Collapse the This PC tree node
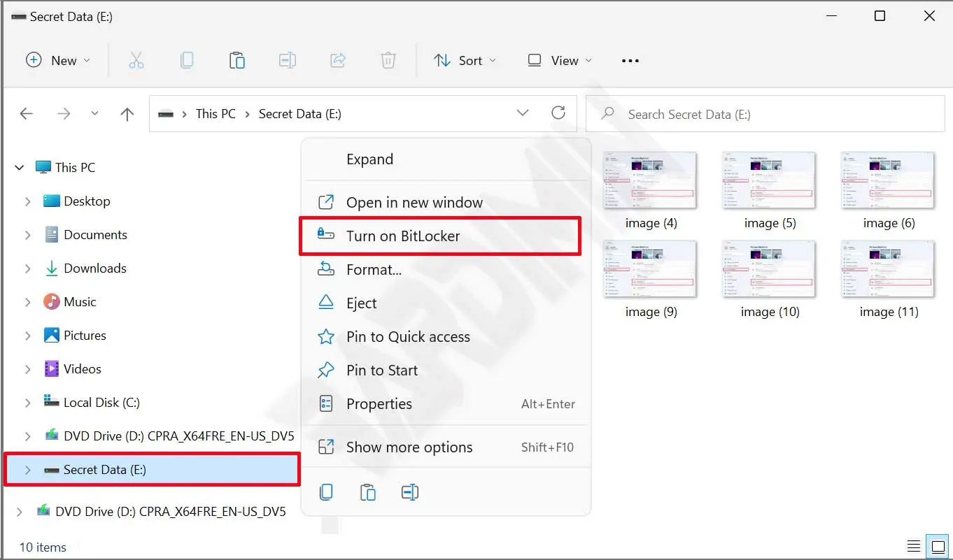Screen dimensions: 953x560 pos(19,168)
